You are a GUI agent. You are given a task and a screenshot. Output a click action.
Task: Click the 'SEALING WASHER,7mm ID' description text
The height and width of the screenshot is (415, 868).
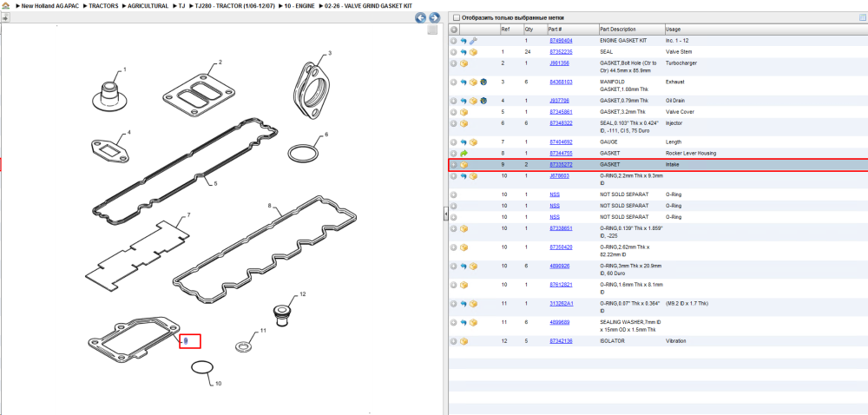click(630, 322)
